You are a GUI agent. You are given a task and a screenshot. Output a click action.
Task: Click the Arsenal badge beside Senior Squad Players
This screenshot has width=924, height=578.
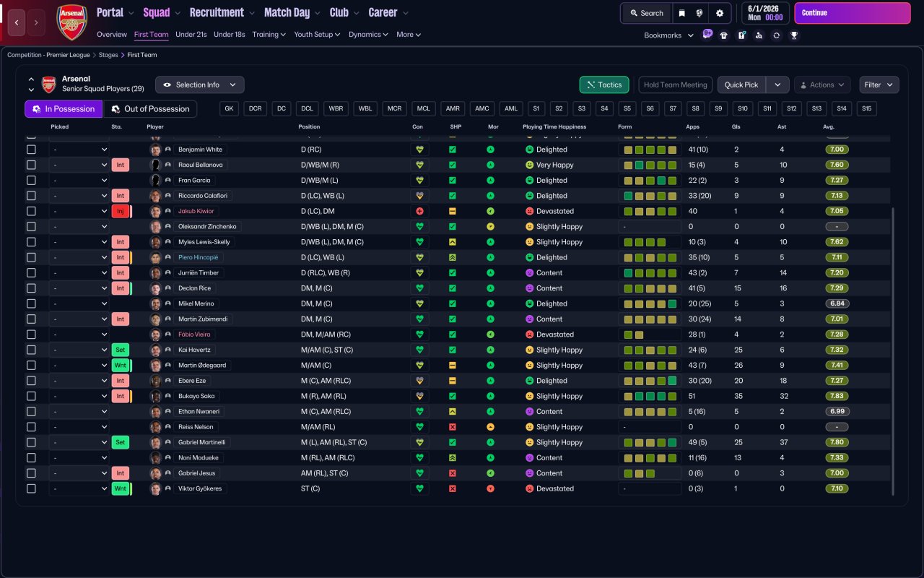point(48,85)
